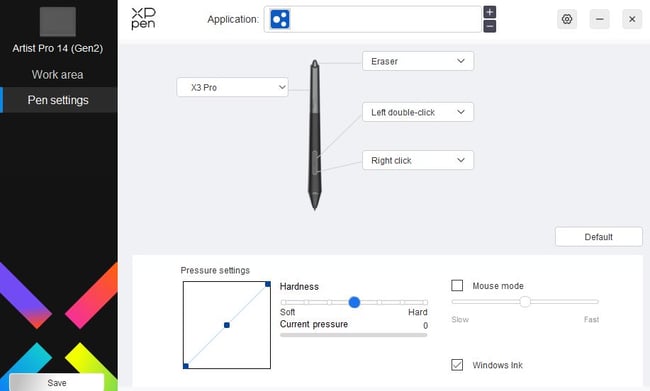Add an application with the plus icon
Screen dimensions: 650x391
[x=490, y=12]
